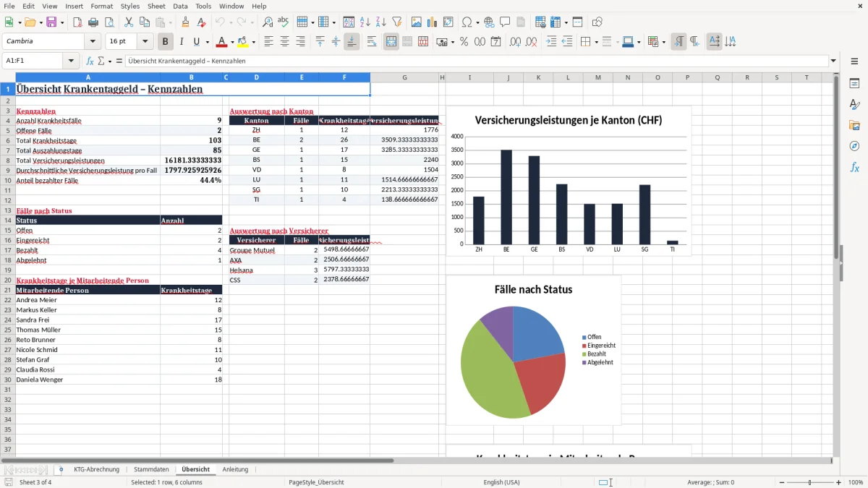Open Print Preview
The width and height of the screenshot is (868, 488).
pyautogui.click(x=109, y=22)
